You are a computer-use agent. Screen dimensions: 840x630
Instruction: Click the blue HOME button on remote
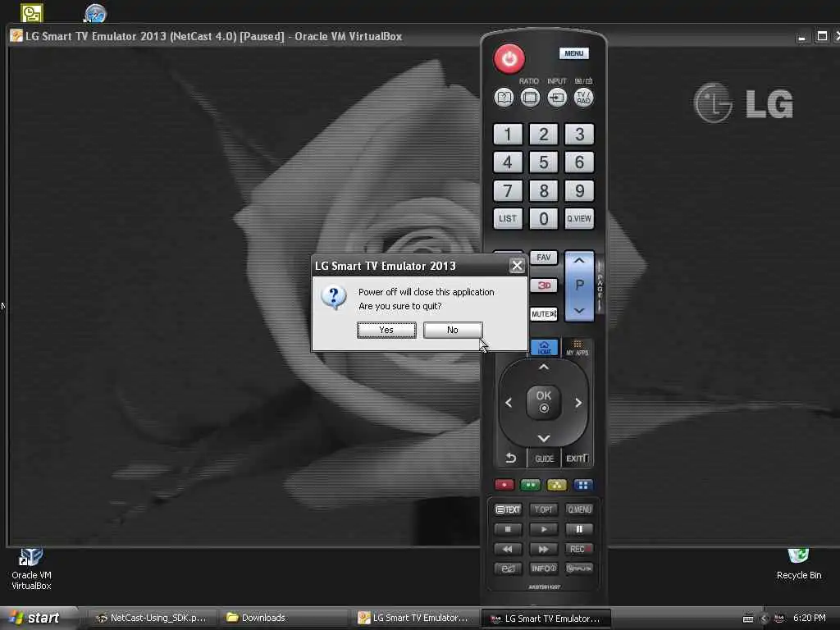[x=545, y=348]
